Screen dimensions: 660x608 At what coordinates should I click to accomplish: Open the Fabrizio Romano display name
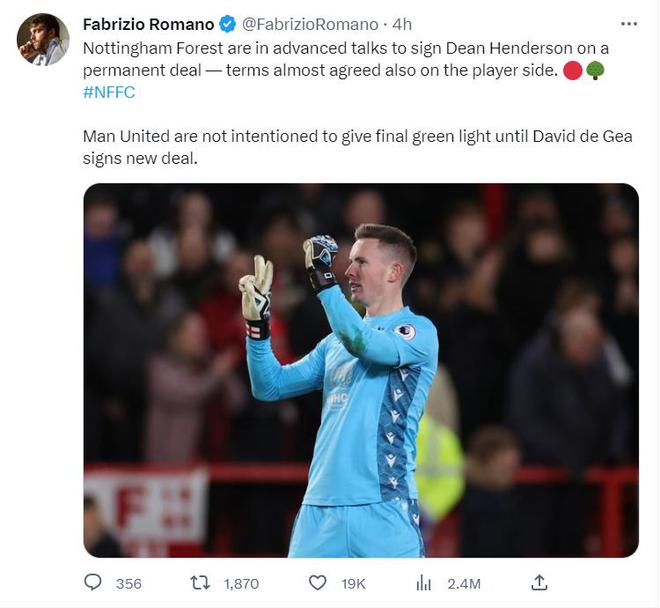(149, 24)
